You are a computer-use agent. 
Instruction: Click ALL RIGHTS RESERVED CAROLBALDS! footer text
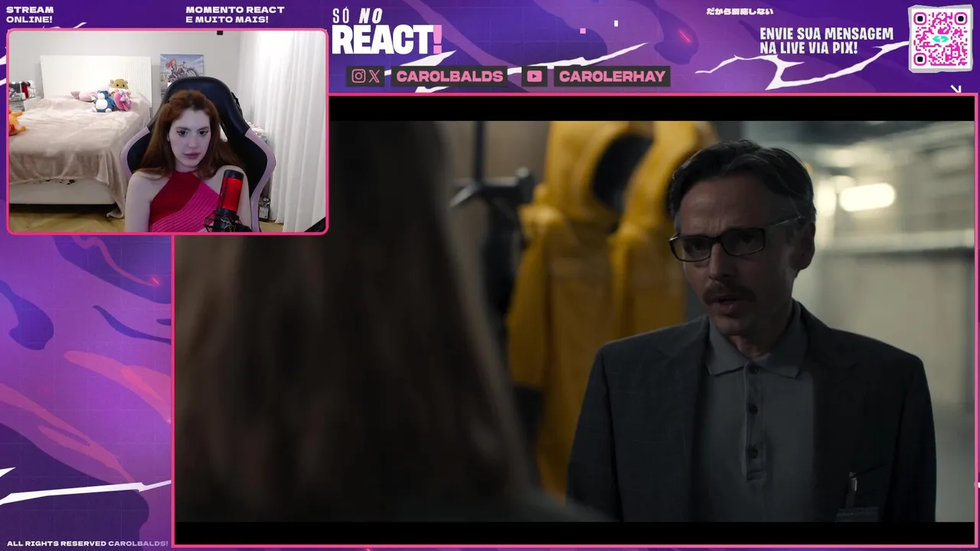[x=87, y=543]
